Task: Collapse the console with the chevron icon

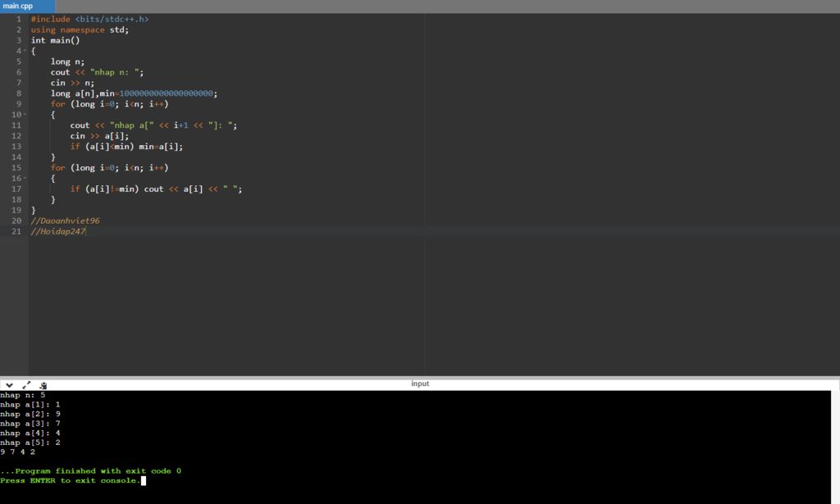Action: (9, 385)
